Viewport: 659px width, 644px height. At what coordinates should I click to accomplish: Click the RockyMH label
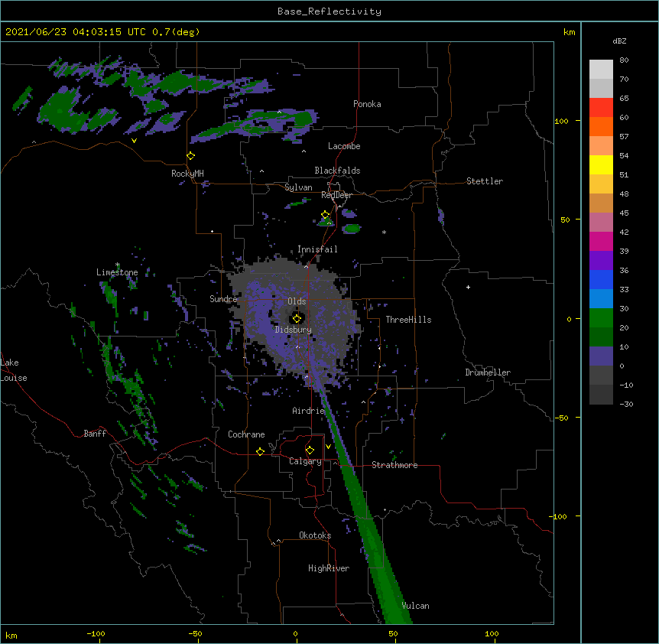coord(187,173)
